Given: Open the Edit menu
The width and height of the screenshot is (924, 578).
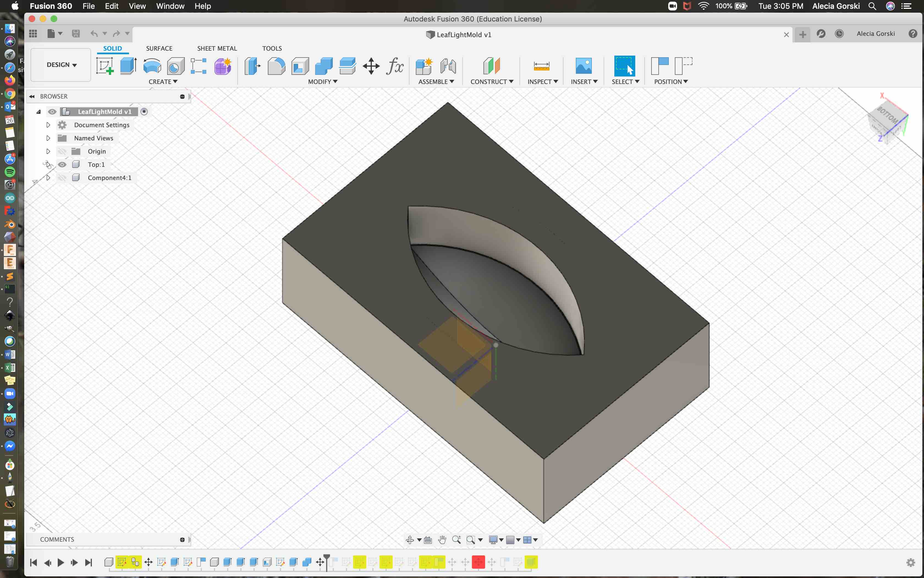Looking at the screenshot, I should click(111, 6).
